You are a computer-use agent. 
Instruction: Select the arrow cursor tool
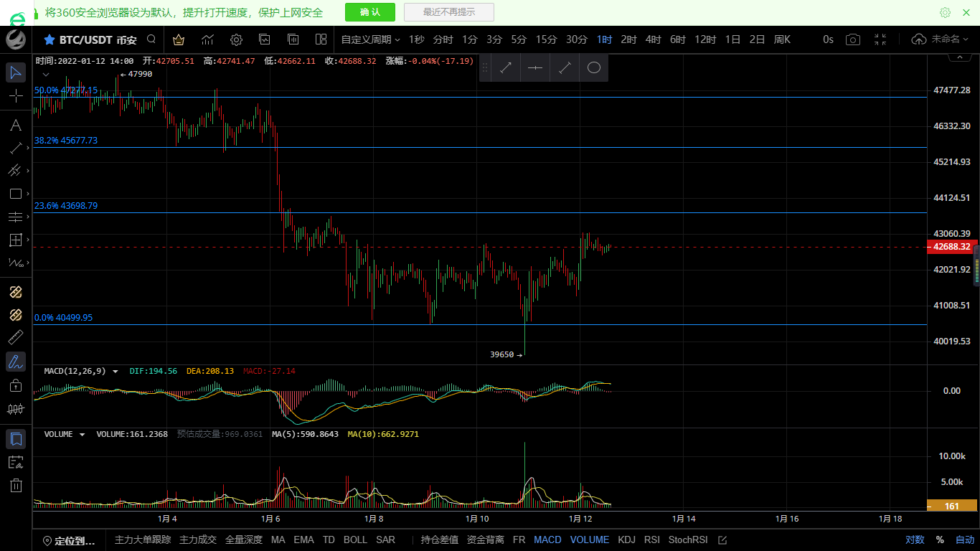16,72
